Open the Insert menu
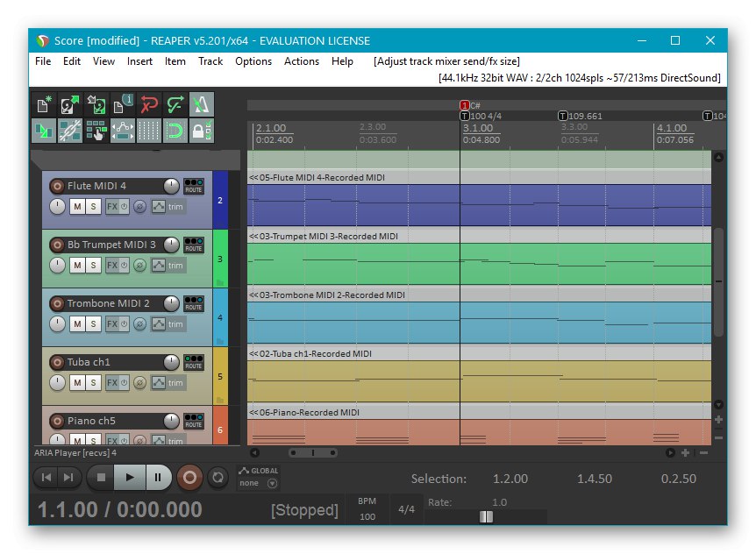Image resolution: width=756 pixels, height=554 pixels. coord(139,61)
